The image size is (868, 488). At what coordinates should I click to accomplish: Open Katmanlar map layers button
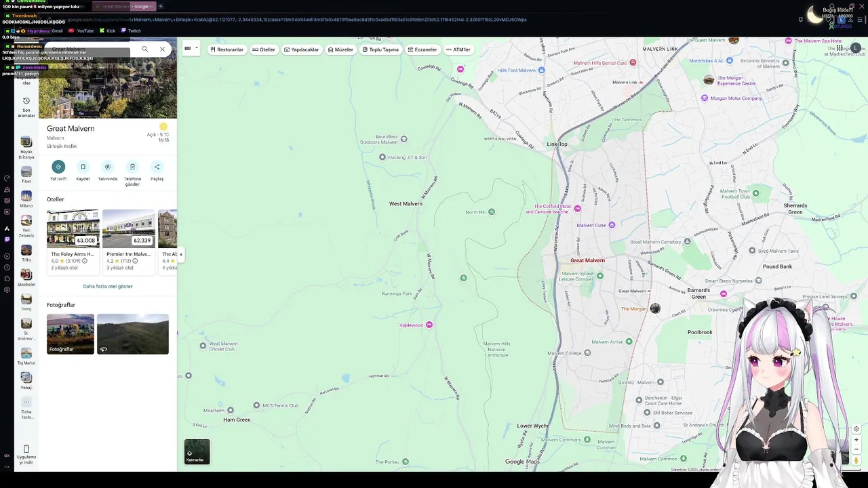tap(197, 452)
